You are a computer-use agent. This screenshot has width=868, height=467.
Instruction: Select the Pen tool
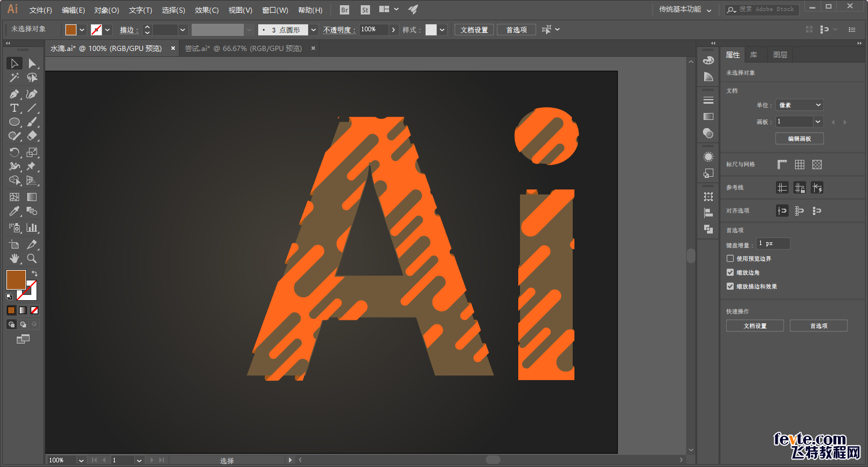coord(14,94)
